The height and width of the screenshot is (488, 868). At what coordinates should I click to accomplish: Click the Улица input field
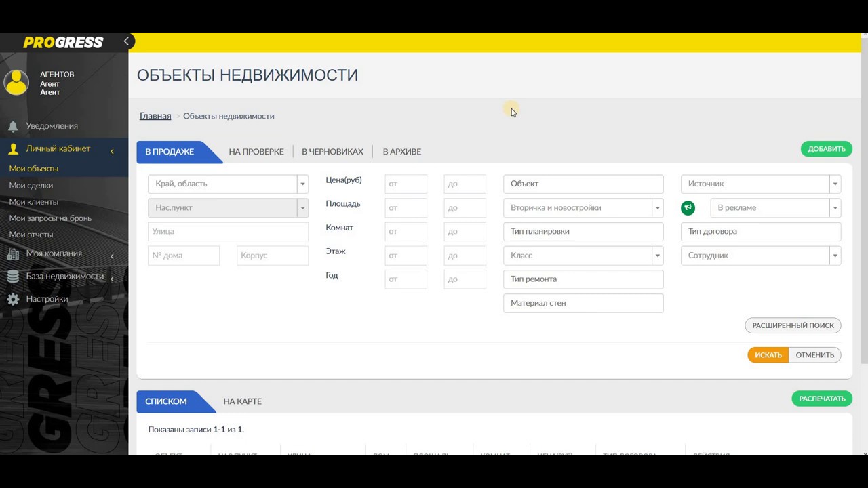pos(228,231)
